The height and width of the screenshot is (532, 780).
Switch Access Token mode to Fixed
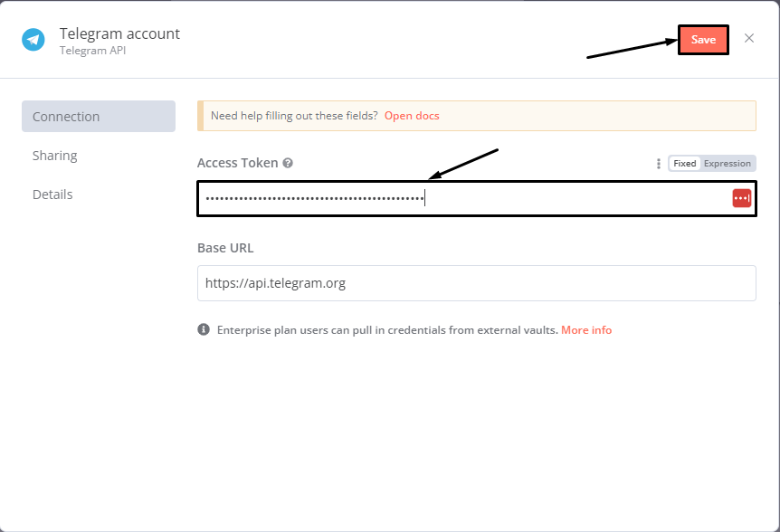click(684, 164)
